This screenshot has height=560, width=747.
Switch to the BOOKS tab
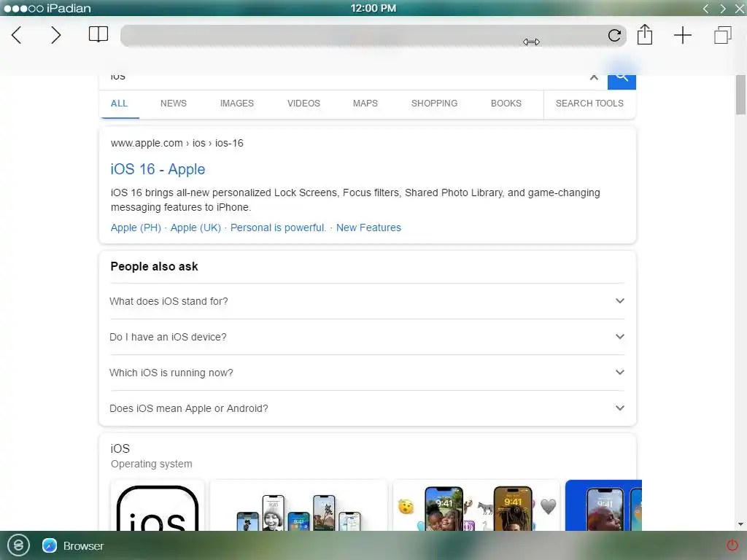click(506, 104)
